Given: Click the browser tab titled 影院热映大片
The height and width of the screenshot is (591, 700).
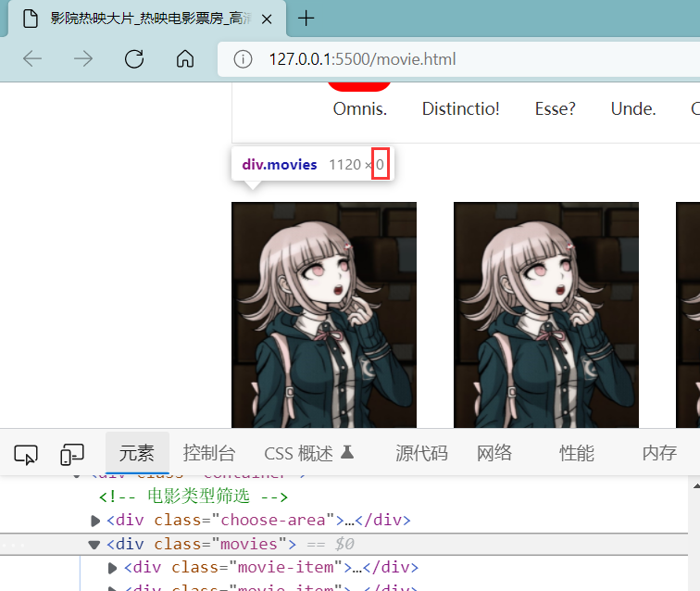Looking at the screenshot, I should [147, 19].
